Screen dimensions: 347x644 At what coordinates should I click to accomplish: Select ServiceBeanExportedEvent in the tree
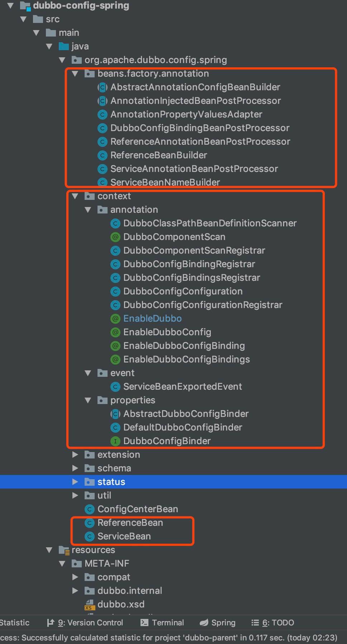(x=182, y=386)
